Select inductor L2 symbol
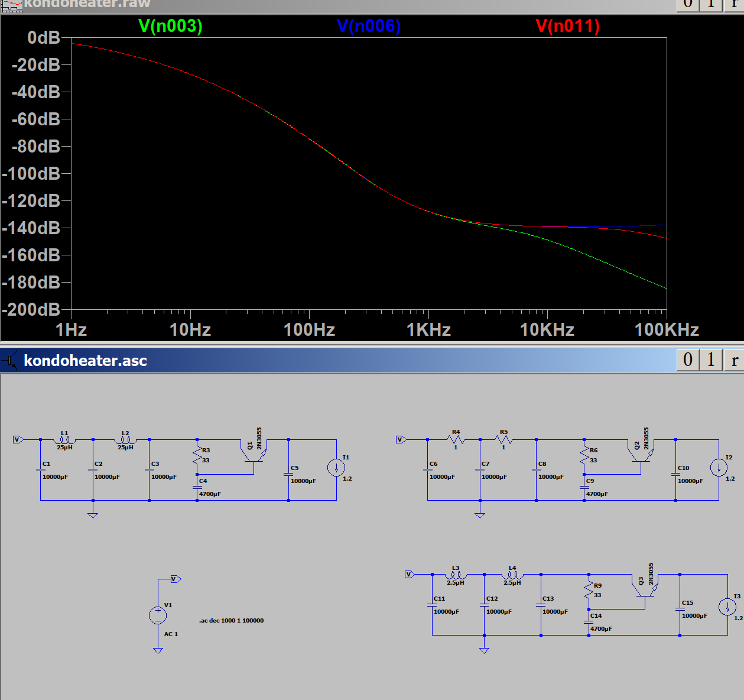 (x=125, y=440)
